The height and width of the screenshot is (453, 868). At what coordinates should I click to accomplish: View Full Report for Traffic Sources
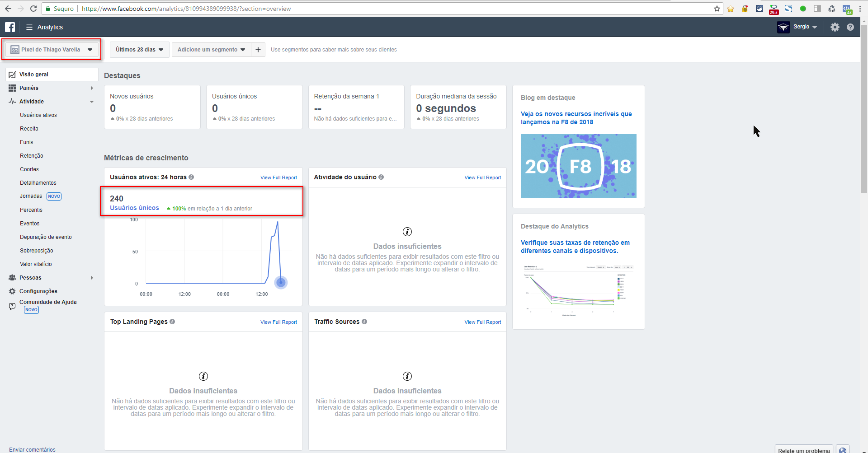click(x=483, y=322)
